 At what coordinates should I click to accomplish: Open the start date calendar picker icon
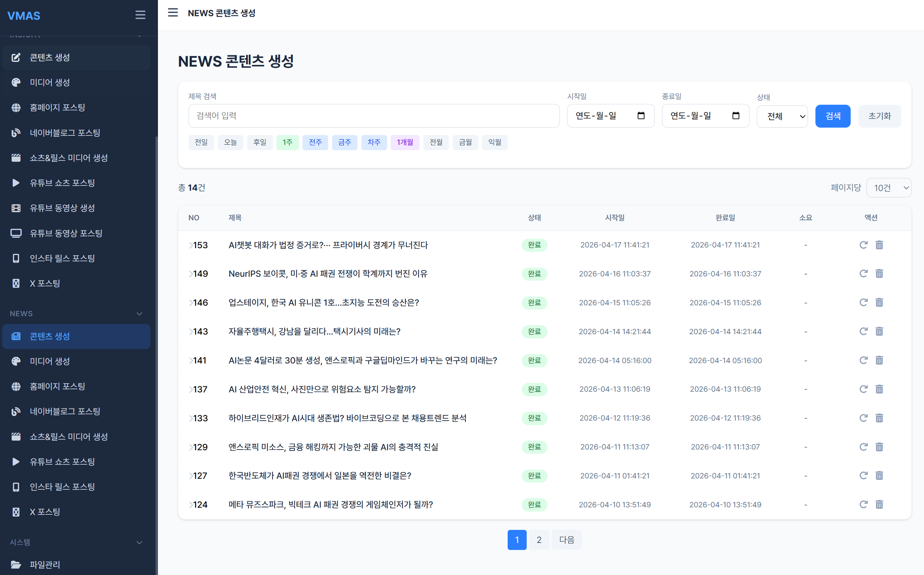(x=641, y=116)
